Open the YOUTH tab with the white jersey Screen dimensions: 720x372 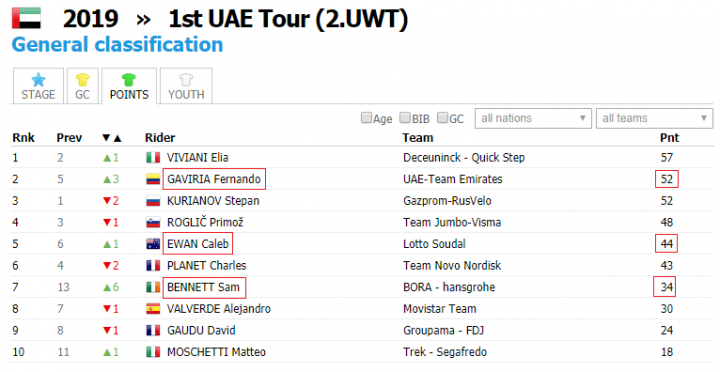186,86
